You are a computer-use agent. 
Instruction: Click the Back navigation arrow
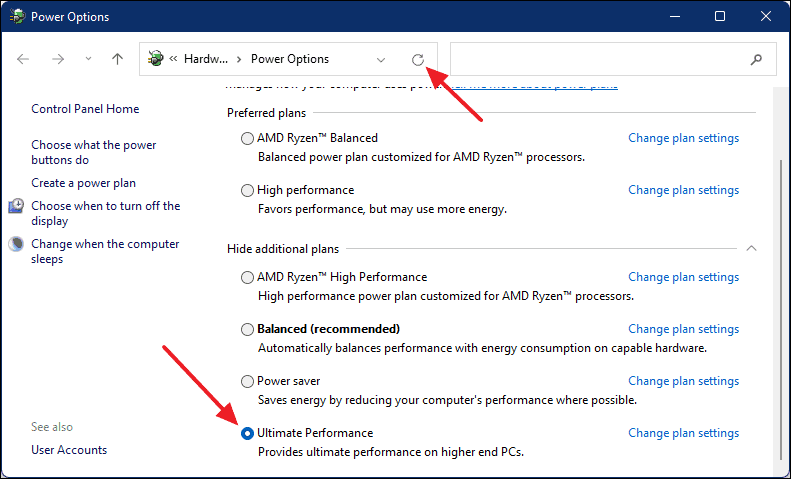(x=23, y=59)
